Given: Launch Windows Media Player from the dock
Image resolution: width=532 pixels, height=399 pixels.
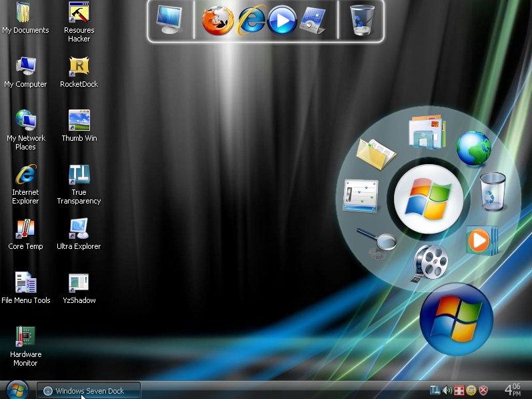Looking at the screenshot, I should [x=281, y=20].
